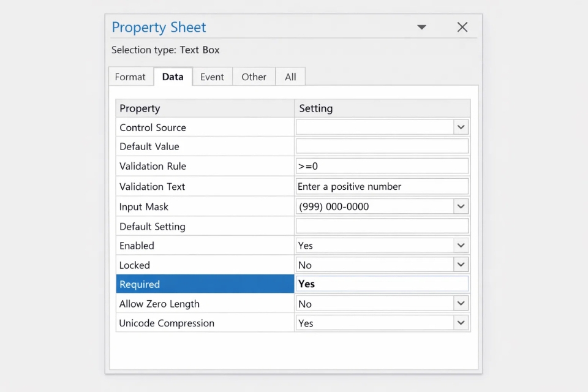
Task: Switch to the Event tab
Action: (212, 77)
